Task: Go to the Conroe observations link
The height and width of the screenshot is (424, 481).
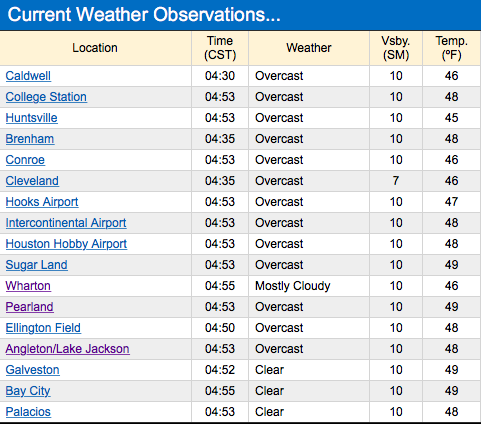Action: (25, 160)
